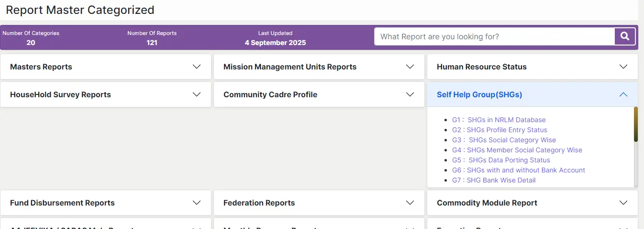Open G4 SHGs Member Social Category Wise
The width and height of the screenshot is (644, 229).
517,150
